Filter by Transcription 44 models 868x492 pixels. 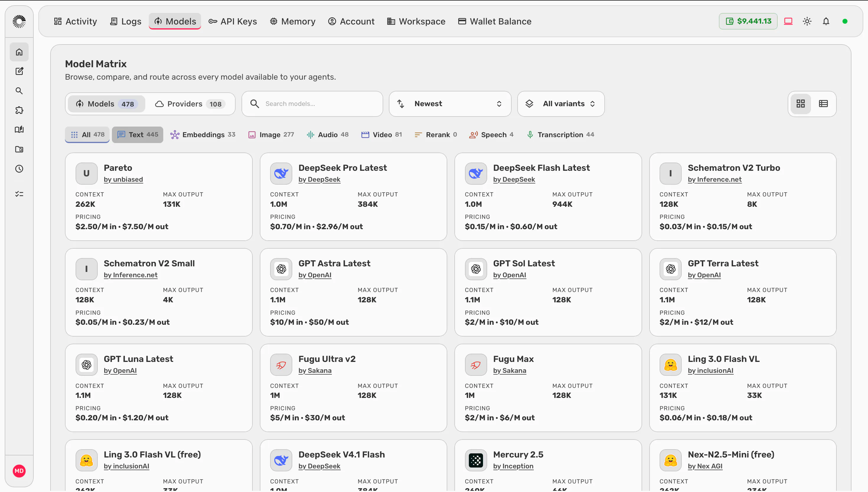(x=560, y=135)
